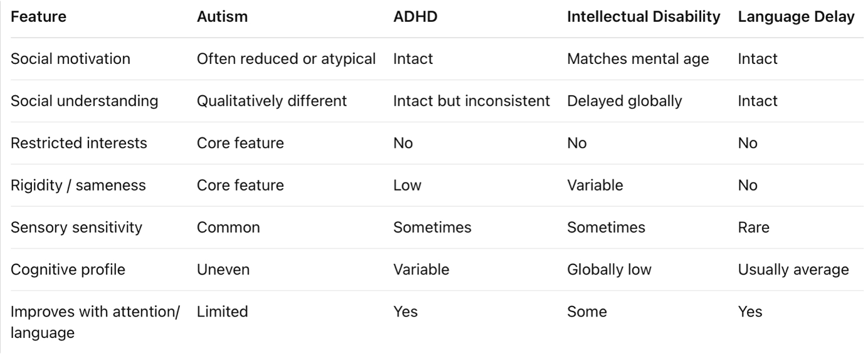The height and width of the screenshot is (356, 868).
Task: Select the Intellectual Disability column header
Action: (643, 17)
